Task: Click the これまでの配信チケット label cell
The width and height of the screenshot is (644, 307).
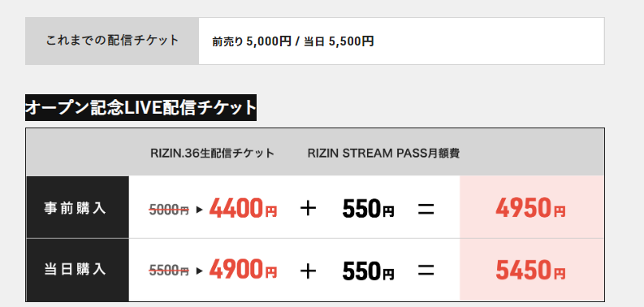Action: pyautogui.click(x=112, y=41)
